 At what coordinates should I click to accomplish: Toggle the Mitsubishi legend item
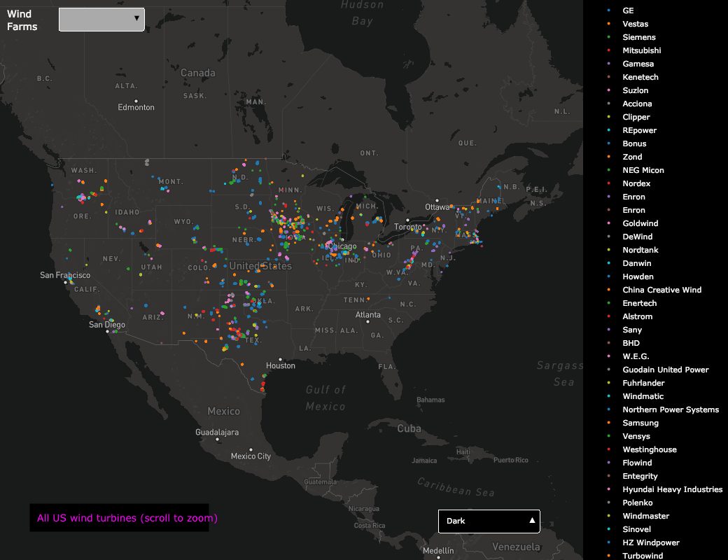[641, 50]
